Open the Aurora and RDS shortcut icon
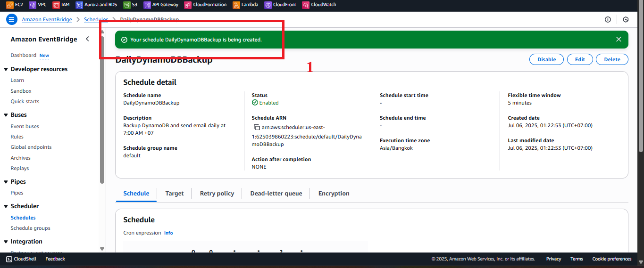The width and height of the screenshot is (644, 268). (79, 5)
